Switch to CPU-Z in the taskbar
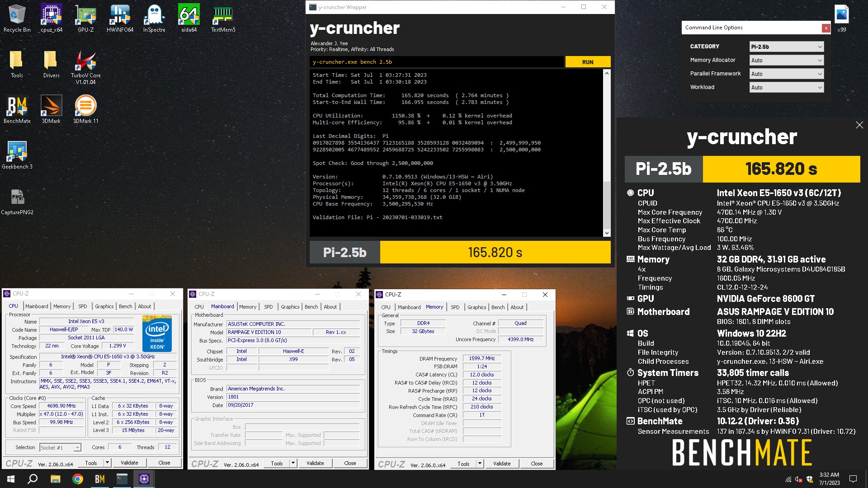Screen dimensions: 868x488 coord(144,479)
